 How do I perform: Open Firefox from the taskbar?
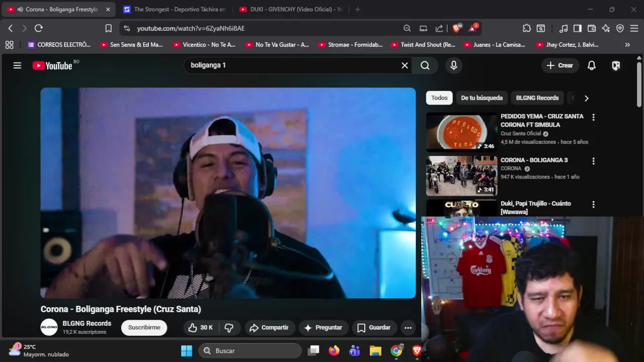334,350
